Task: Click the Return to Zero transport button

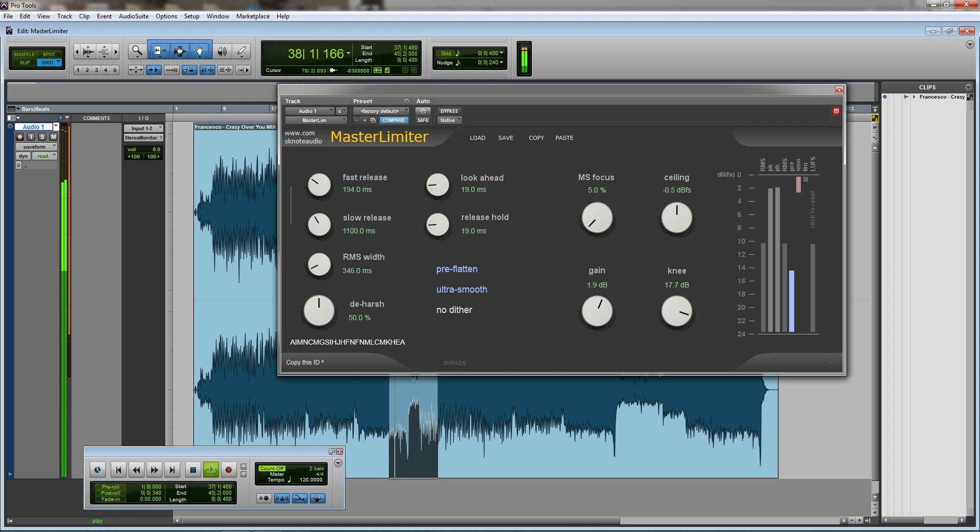Action: 118,470
